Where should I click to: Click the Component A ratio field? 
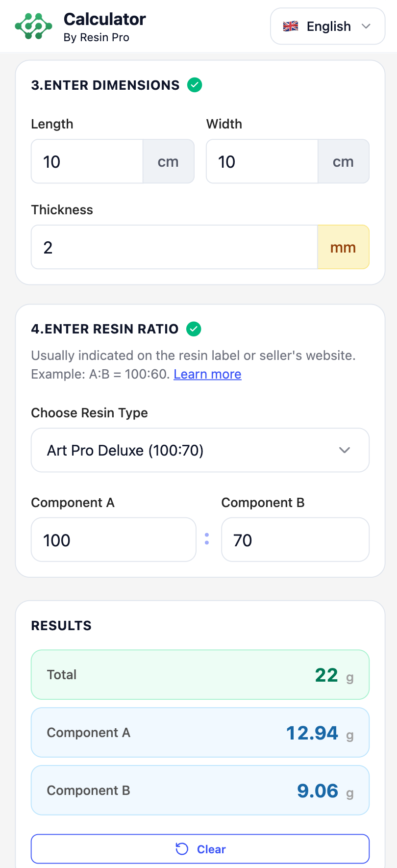(x=114, y=540)
